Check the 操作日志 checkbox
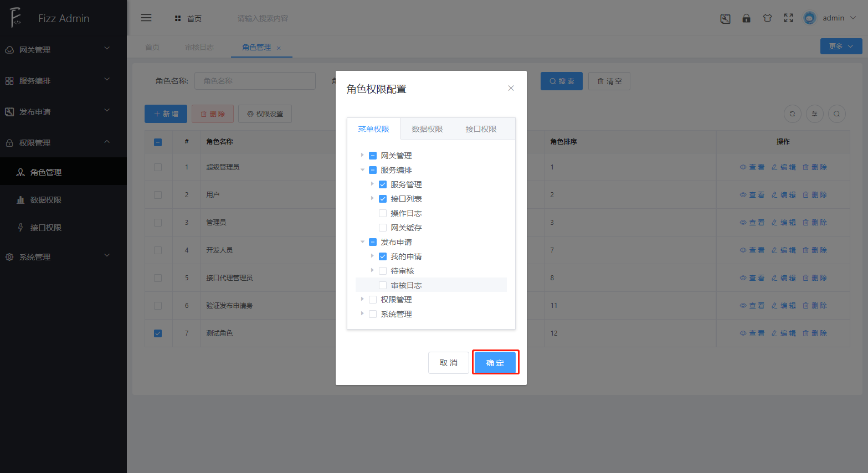The height and width of the screenshot is (473, 868). pyautogui.click(x=383, y=213)
